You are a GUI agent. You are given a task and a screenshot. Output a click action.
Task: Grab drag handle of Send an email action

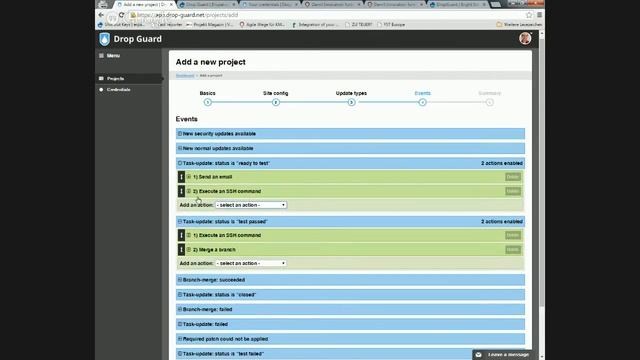tap(181, 177)
